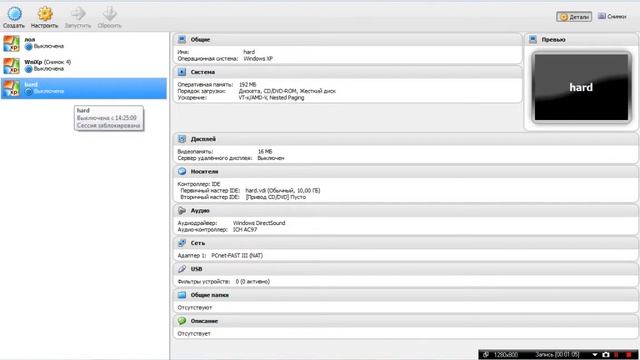Switch to the Снимки (Snapshots) view button

coord(612,17)
